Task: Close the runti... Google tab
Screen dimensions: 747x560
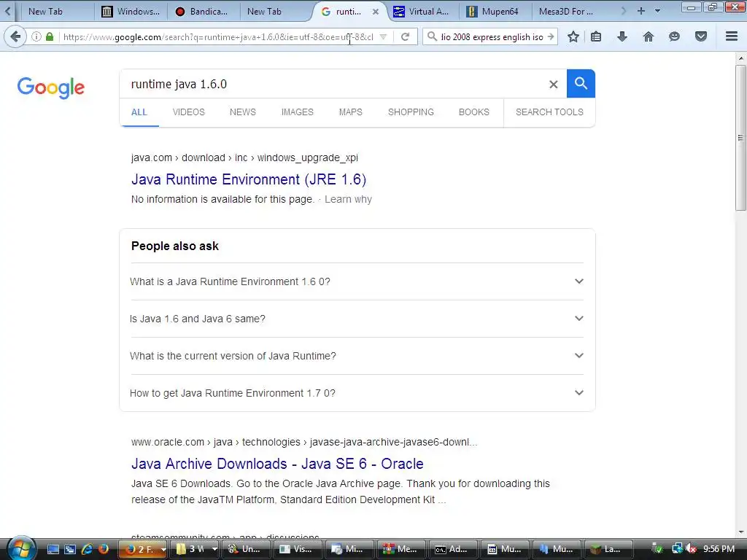Action: click(376, 12)
